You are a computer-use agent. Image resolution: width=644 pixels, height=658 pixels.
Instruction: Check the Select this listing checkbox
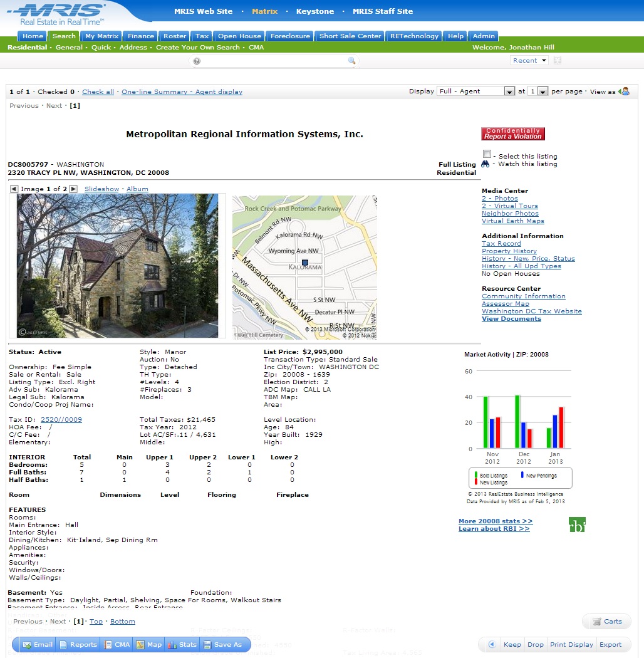487,154
